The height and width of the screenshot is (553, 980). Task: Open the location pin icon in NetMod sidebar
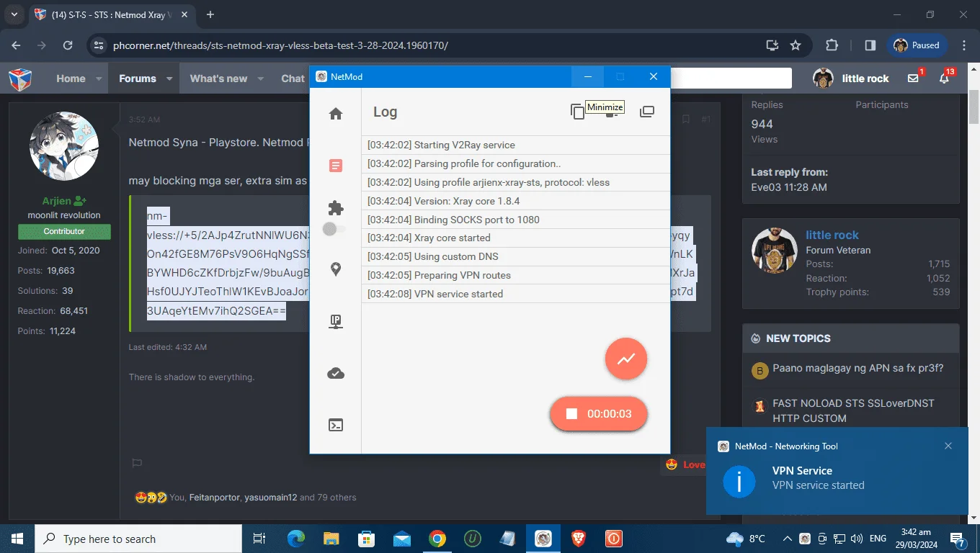[x=335, y=269]
